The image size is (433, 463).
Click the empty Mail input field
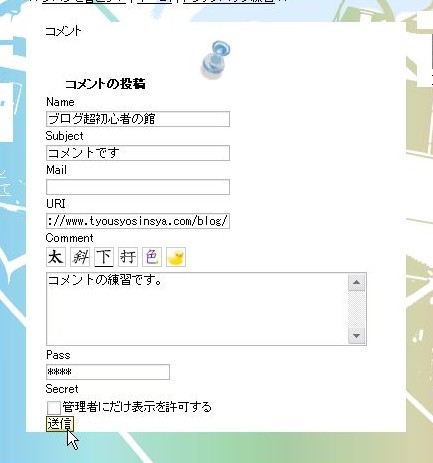(138, 187)
